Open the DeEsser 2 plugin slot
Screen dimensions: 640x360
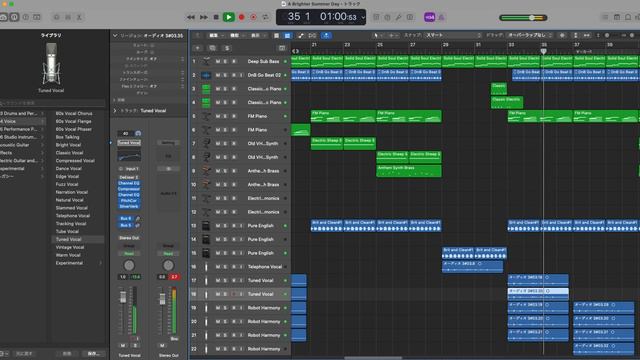[x=129, y=177]
